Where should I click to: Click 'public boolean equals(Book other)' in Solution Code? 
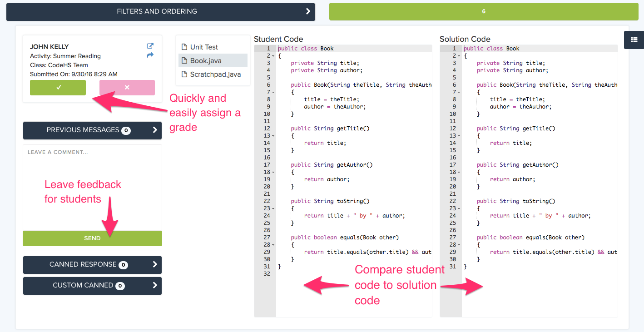coord(530,238)
